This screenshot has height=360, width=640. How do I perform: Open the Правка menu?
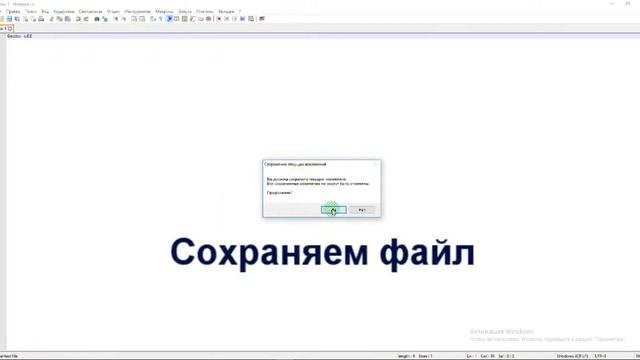13,11
